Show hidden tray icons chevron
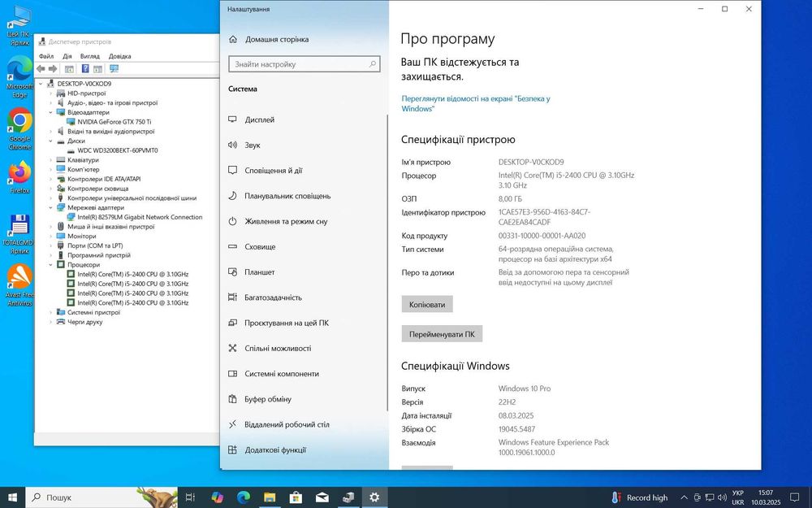 684,497
